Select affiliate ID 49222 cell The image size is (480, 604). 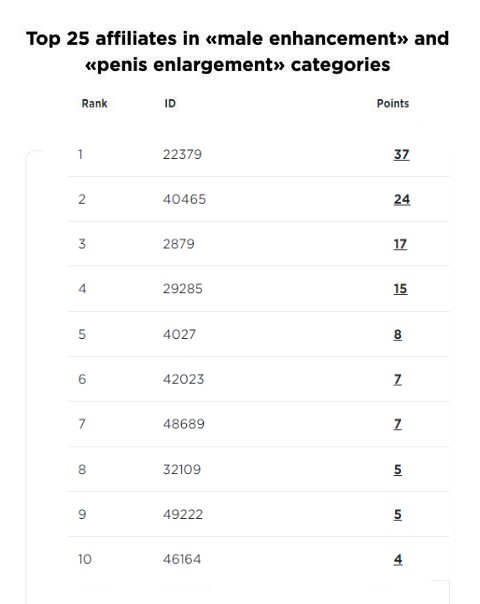(183, 515)
